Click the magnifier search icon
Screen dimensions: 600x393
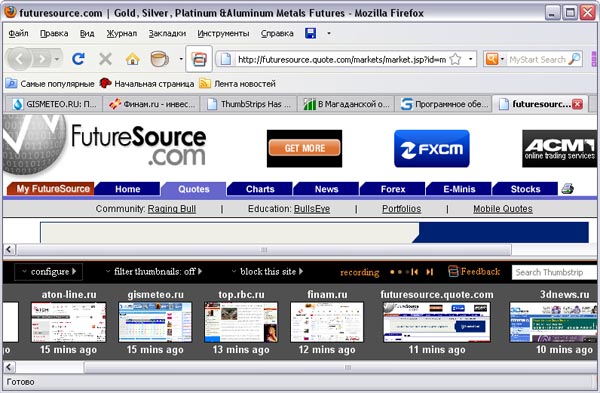(x=574, y=59)
